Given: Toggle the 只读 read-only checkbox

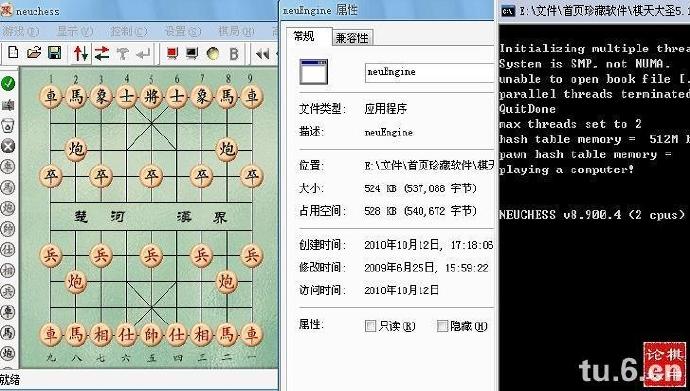Looking at the screenshot, I should [371, 326].
